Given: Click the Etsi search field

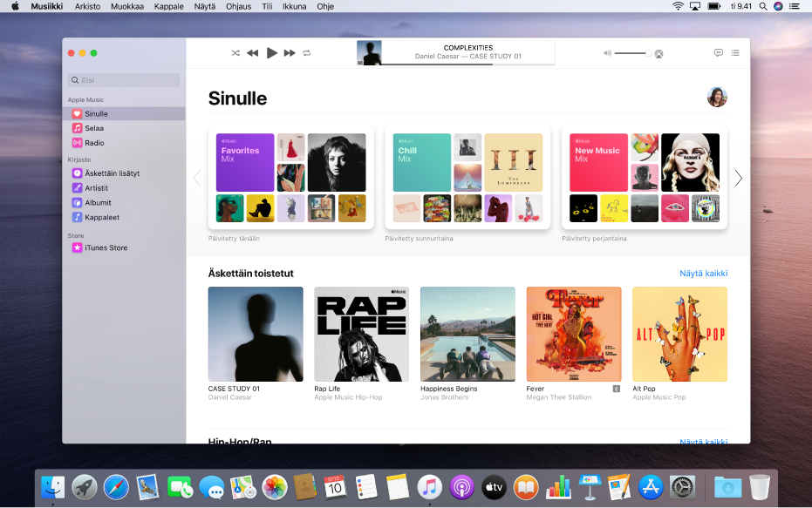Looking at the screenshot, I should click(x=122, y=79).
